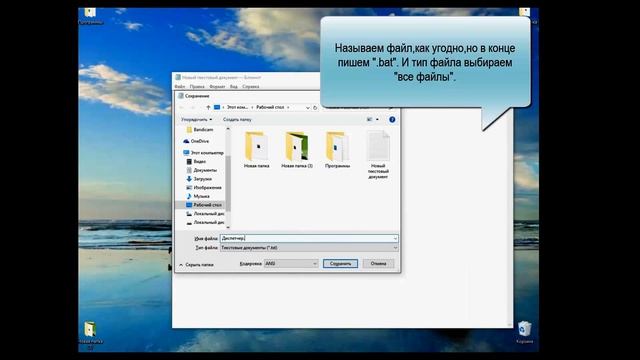This screenshot has width=640, height=360.
Task: Open the Загрузки folder in the sidebar
Action: point(199,179)
